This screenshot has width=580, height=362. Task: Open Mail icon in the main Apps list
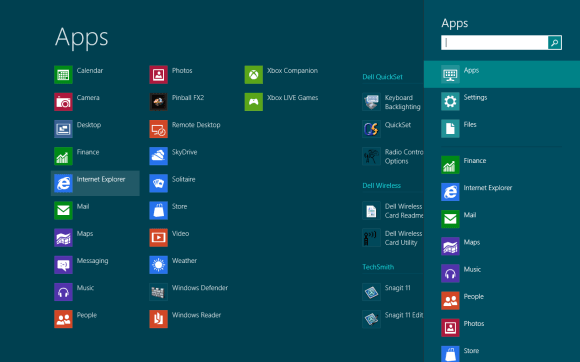pyautogui.click(x=63, y=210)
